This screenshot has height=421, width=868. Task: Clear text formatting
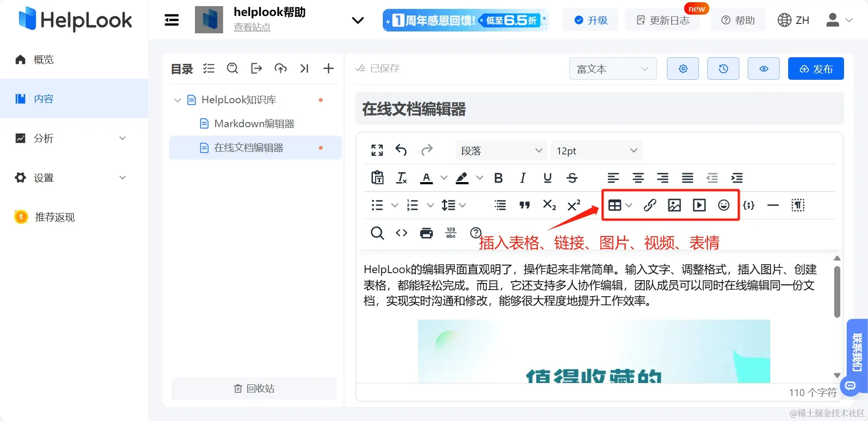pos(402,178)
